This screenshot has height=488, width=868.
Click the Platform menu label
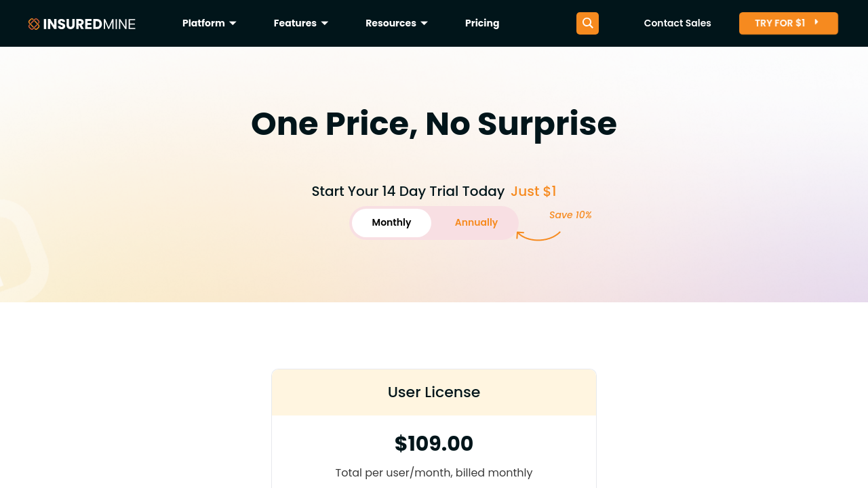click(203, 23)
